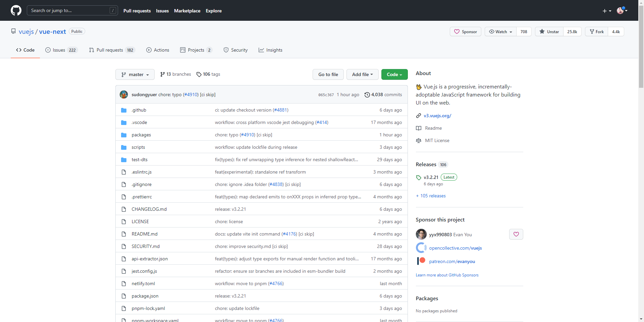This screenshot has height=322, width=644.
Task: Open the vuejs owner link
Action: pos(26,31)
